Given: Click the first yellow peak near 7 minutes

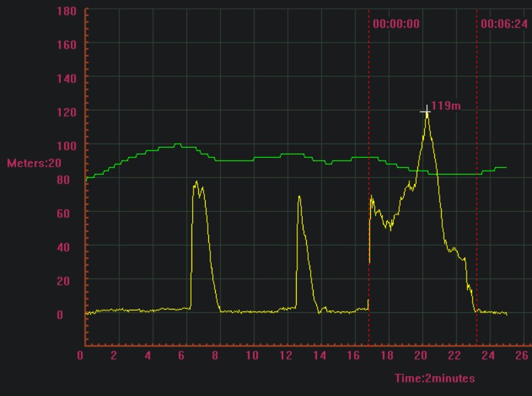Looking at the screenshot, I should pyautogui.click(x=196, y=182).
